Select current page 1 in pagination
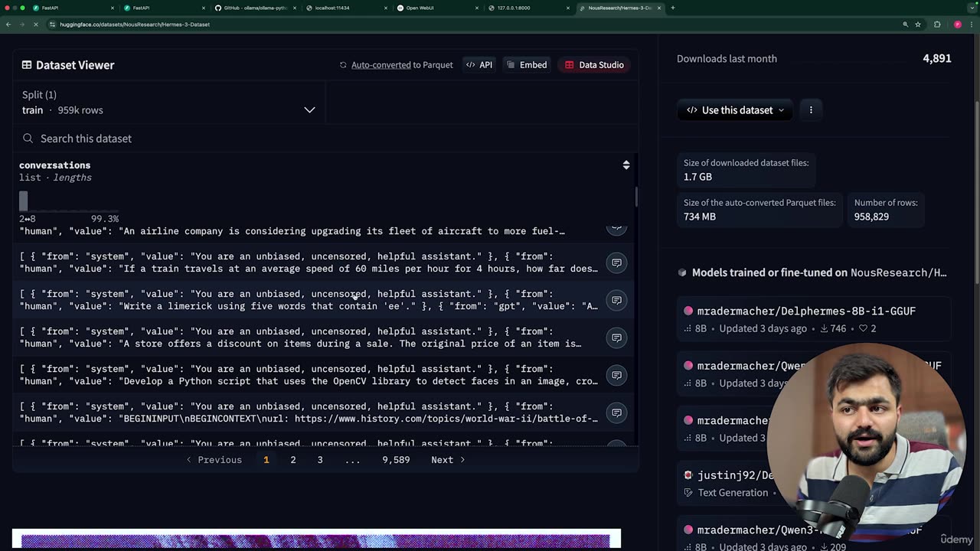 266,460
